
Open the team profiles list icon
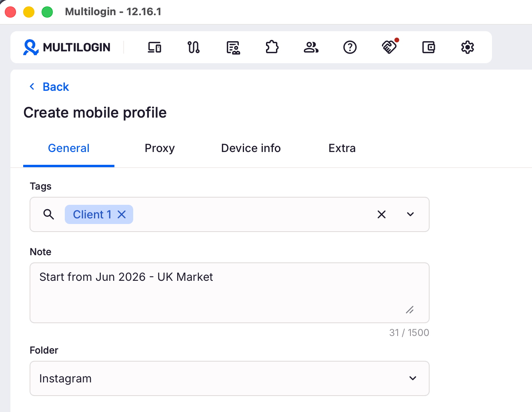(x=233, y=47)
